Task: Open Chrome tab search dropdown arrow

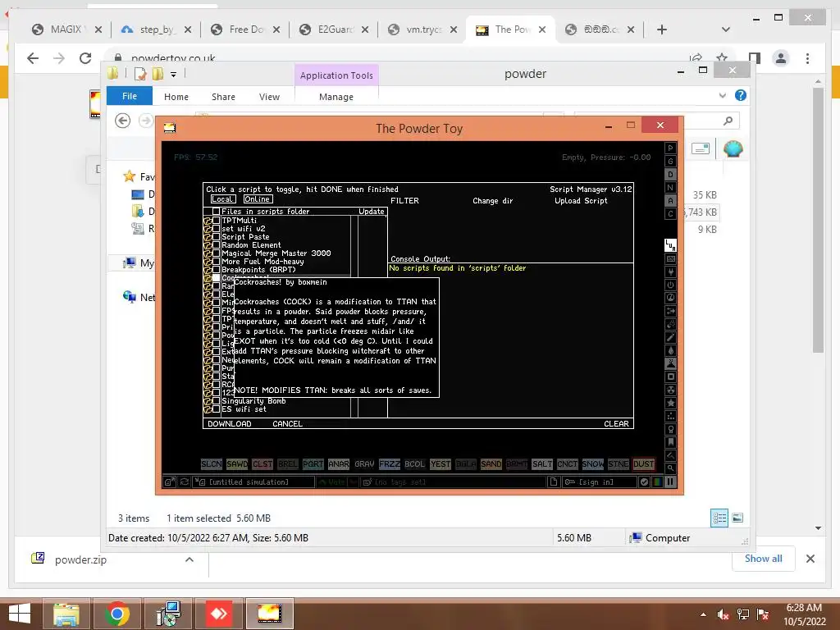Action: pyautogui.click(x=726, y=30)
